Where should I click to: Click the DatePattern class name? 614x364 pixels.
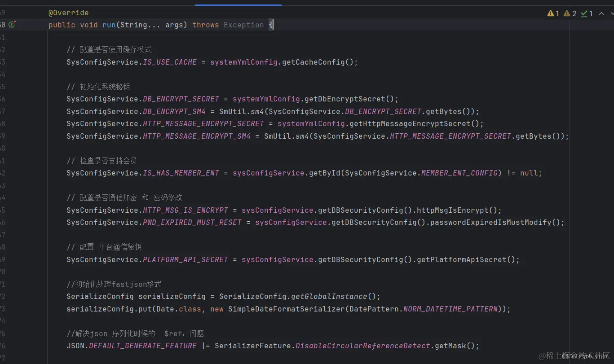(x=374, y=309)
